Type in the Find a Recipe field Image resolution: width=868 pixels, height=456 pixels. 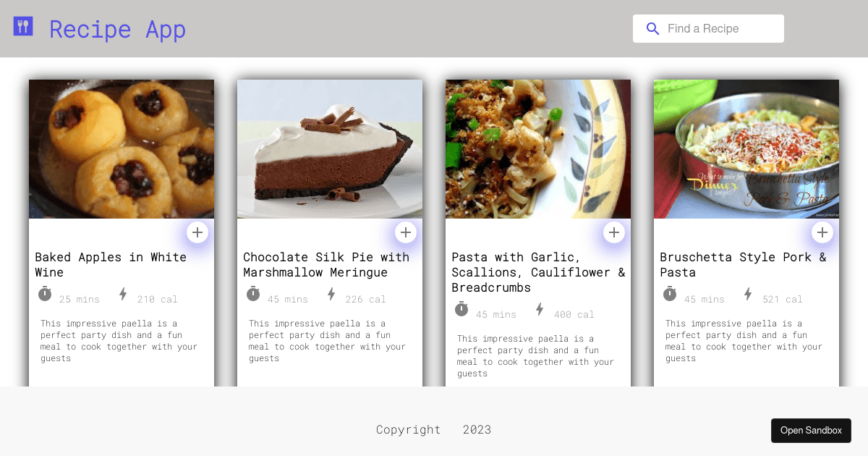tap(721, 29)
